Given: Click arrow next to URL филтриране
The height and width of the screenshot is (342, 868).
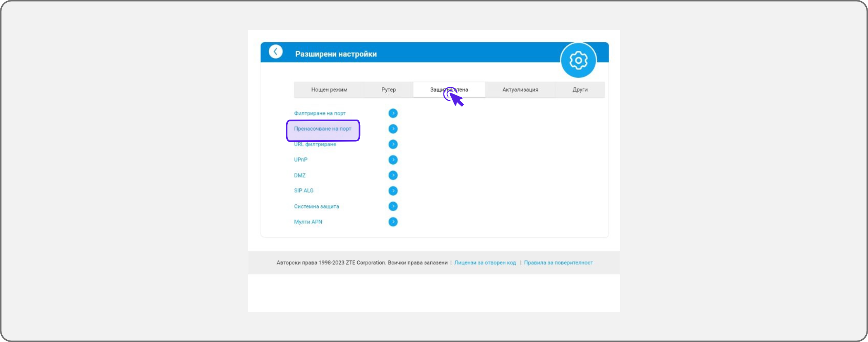Looking at the screenshot, I should pos(393,144).
